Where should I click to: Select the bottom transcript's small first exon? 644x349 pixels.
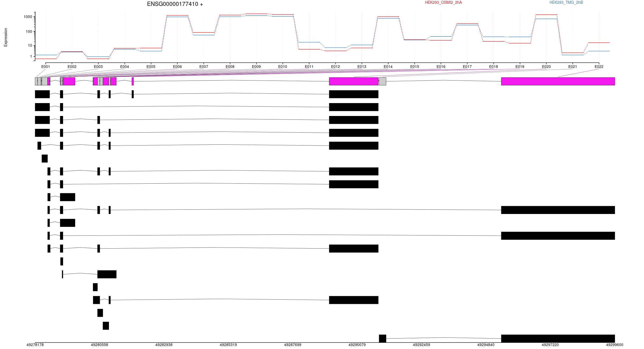click(x=382, y=339)
